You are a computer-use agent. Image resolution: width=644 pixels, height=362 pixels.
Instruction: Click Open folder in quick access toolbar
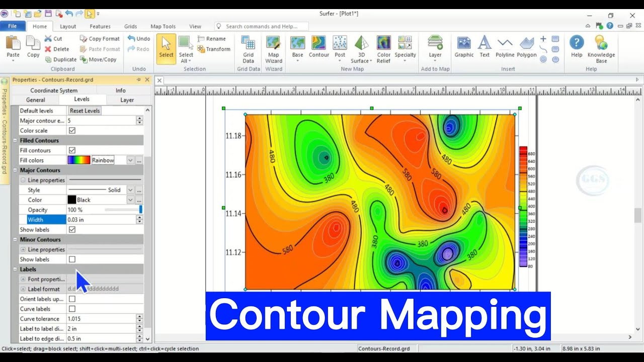(37, 14)
